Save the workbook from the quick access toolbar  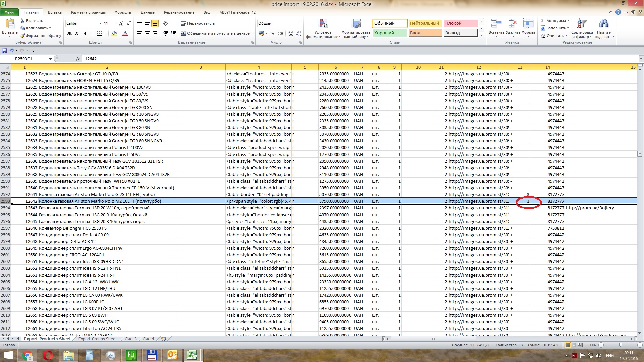(x=4, y=51)
